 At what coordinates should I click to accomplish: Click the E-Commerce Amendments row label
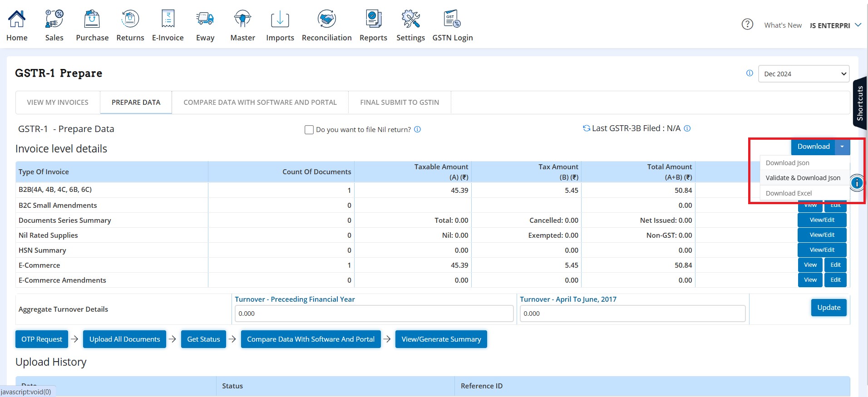click(62, 280)
